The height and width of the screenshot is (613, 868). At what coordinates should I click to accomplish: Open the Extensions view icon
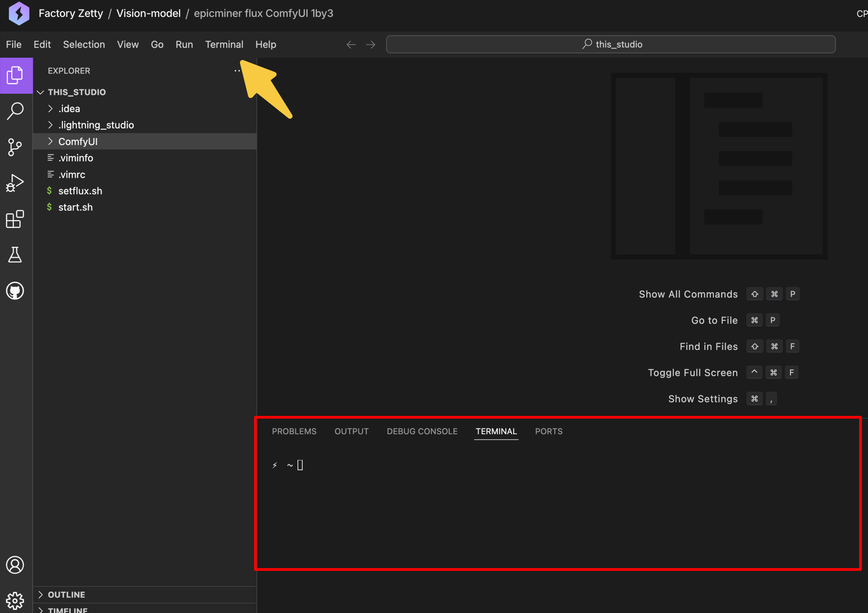(15, 219)
